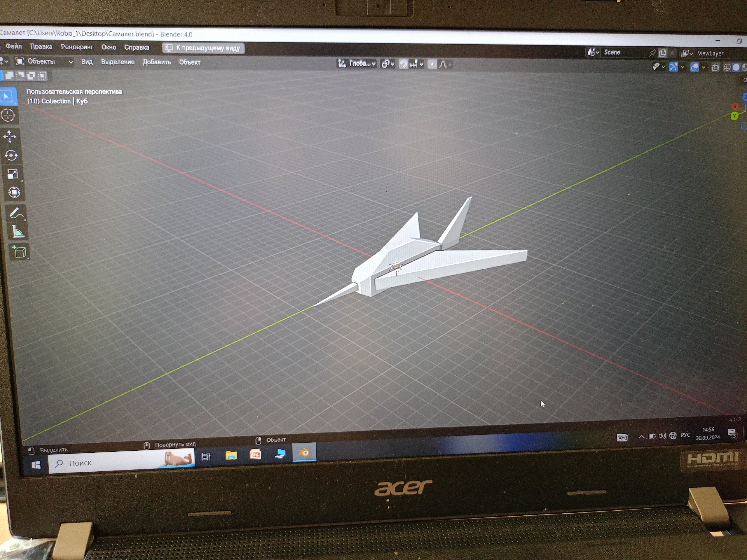Open the Глоба... transform orientation dropdown

click(x=357, y=64)
